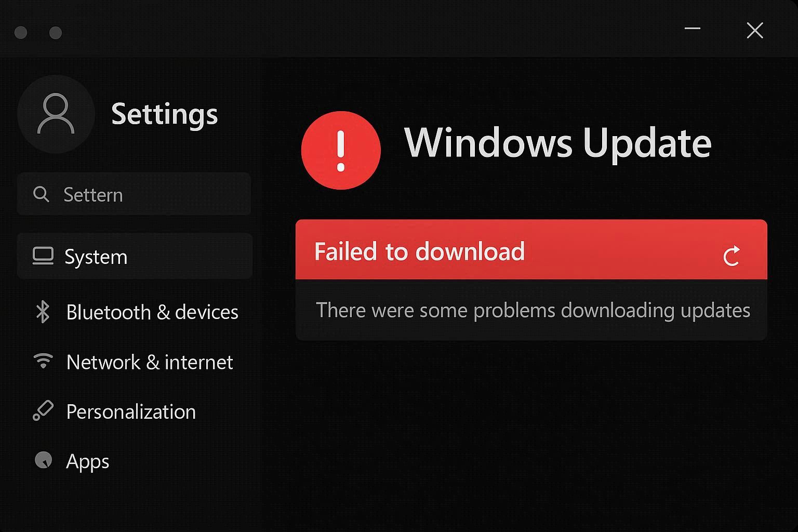Click the Windows Update page title

pos(558,143)
